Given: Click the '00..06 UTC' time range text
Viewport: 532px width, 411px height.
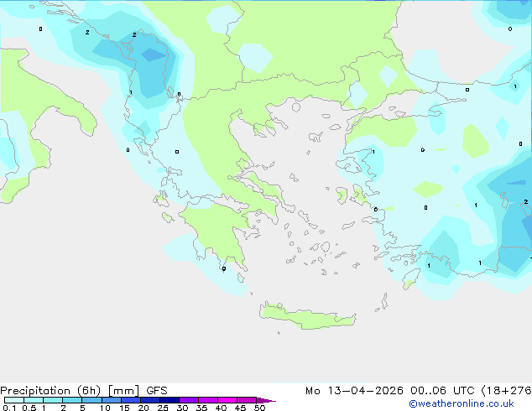Looking at the screenshot, I should pyautogui.click(x=442, y=391).
